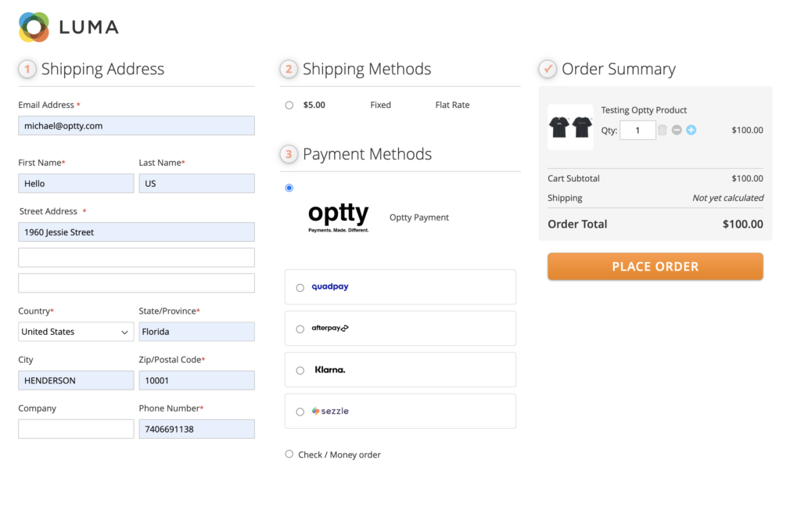The height and width of the screenshot is (532, 801).
Task: Click the trash icon to remove Testing Optty Product
Action: tap(661, 130)
